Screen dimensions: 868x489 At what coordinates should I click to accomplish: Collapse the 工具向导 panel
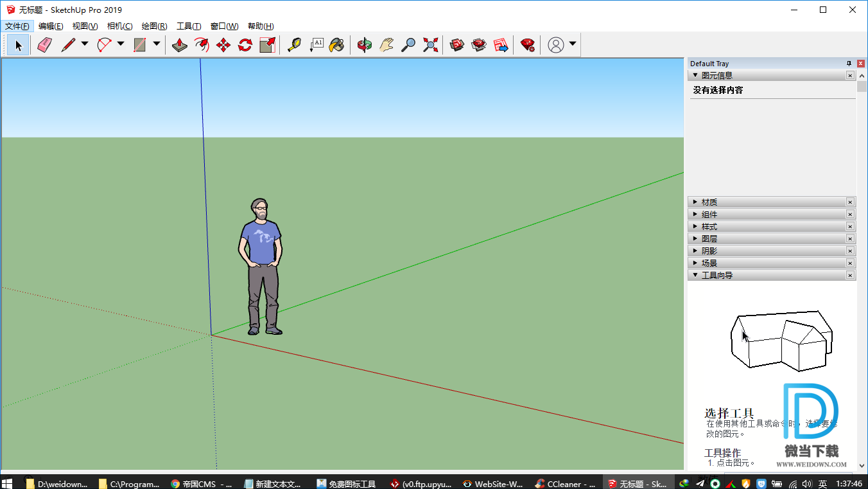tap(695, 276)
